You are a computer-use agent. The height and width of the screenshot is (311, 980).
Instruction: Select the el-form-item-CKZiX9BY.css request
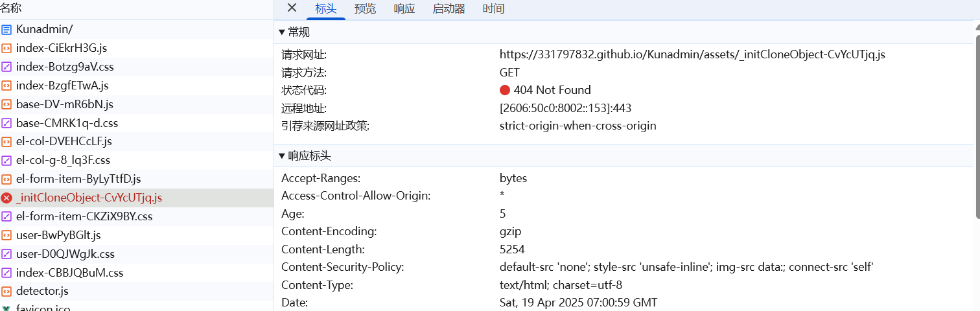(x=137, y=216)
